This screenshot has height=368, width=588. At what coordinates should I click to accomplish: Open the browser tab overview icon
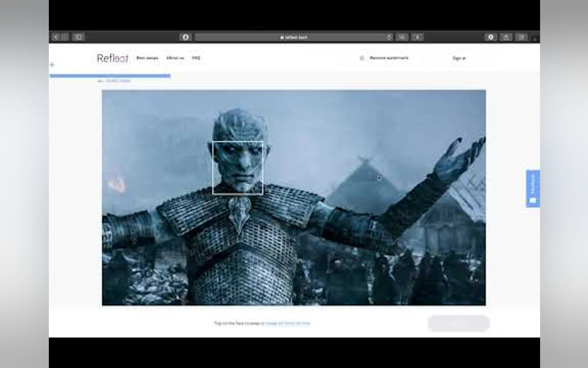tap(521, 37)
